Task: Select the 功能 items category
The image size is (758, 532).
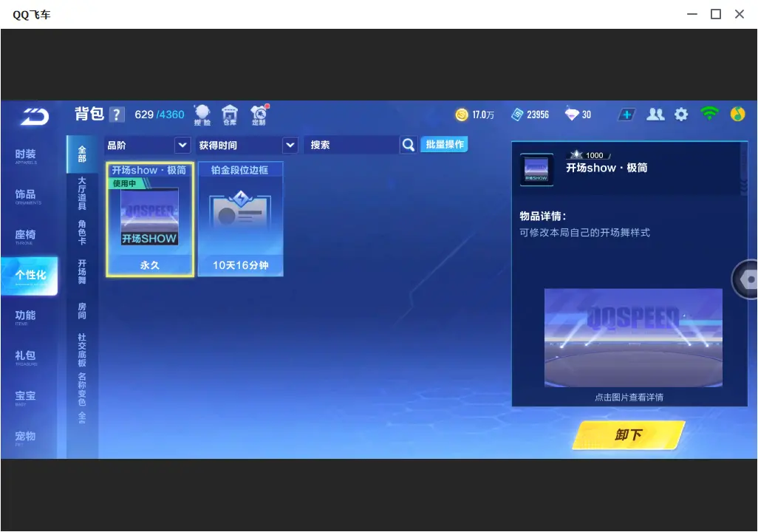Action: pyautogui.click(x=26, y=317)
